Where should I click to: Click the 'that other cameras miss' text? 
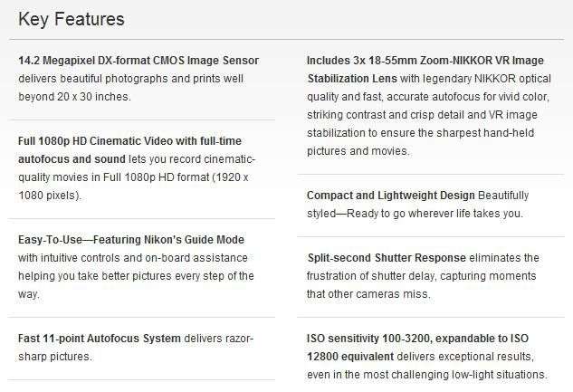pos(368,294)
